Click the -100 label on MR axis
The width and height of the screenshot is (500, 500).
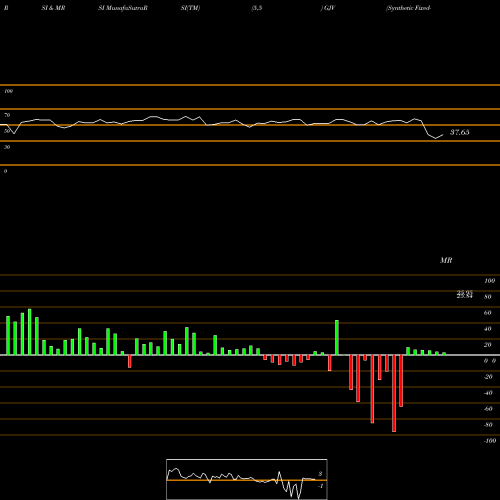490,441
